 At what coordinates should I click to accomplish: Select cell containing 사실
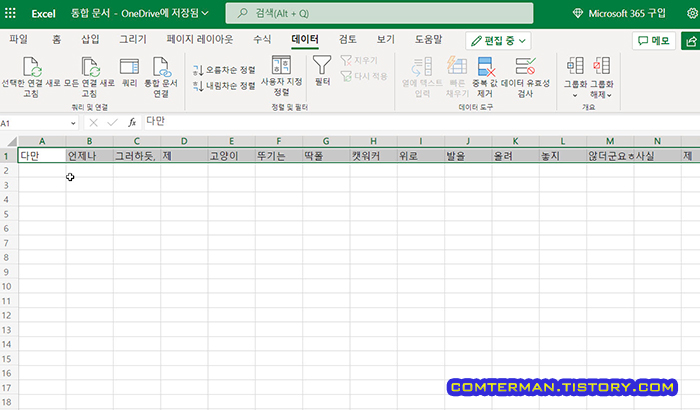click(x=657, y=156)
